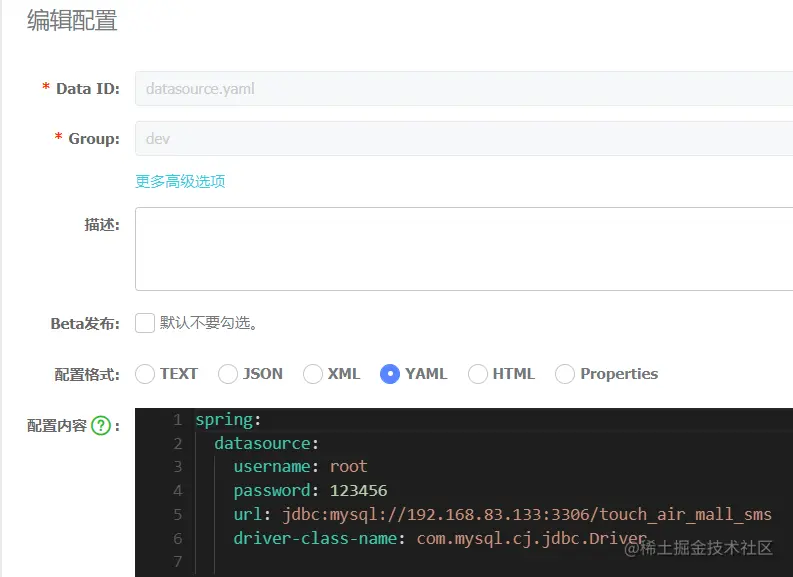The width and height of the screenshot is (793, 577).
Task: Click line 1 'spring:' in editor
Action: point(228,420)
